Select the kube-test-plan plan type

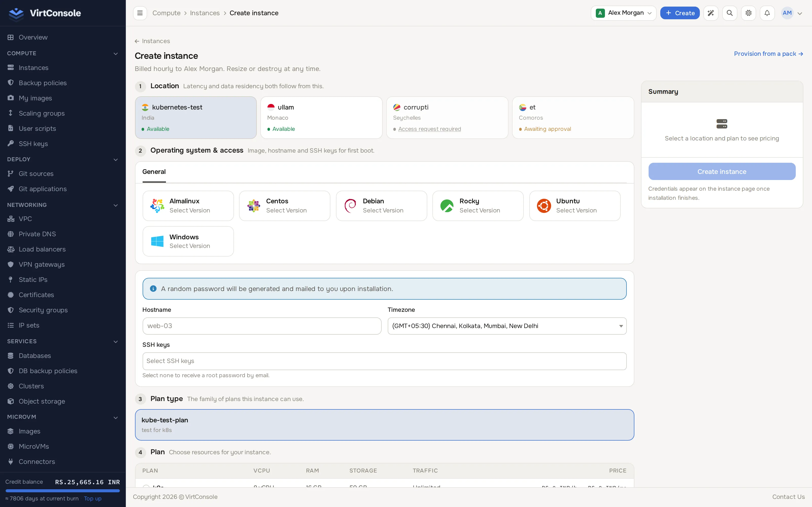click(384, 425)
